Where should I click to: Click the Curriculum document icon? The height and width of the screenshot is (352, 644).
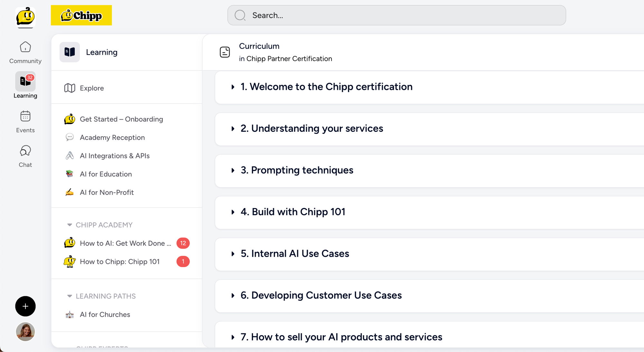(224, 52)
